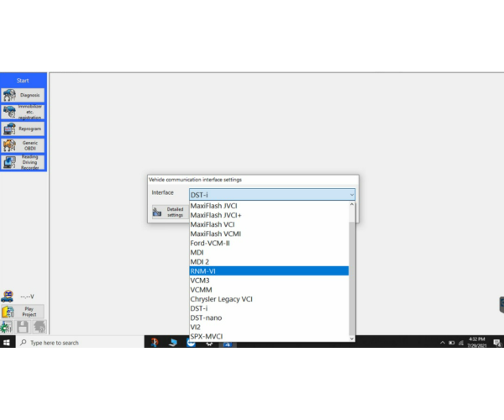Viewport: 504px width, 420px height.
Task: Pick the MDI interface option
Action: click(269, 252)
